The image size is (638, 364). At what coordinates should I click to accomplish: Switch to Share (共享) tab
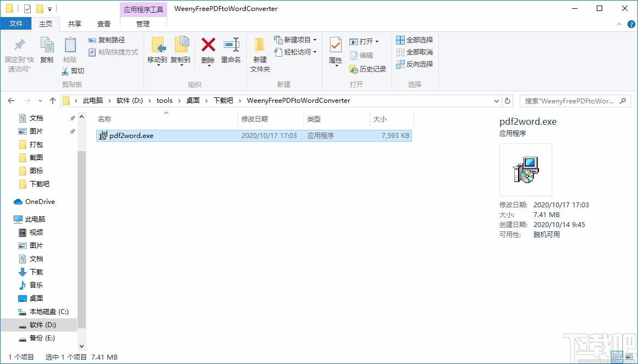pyautogui.click(x=74, y=24)
